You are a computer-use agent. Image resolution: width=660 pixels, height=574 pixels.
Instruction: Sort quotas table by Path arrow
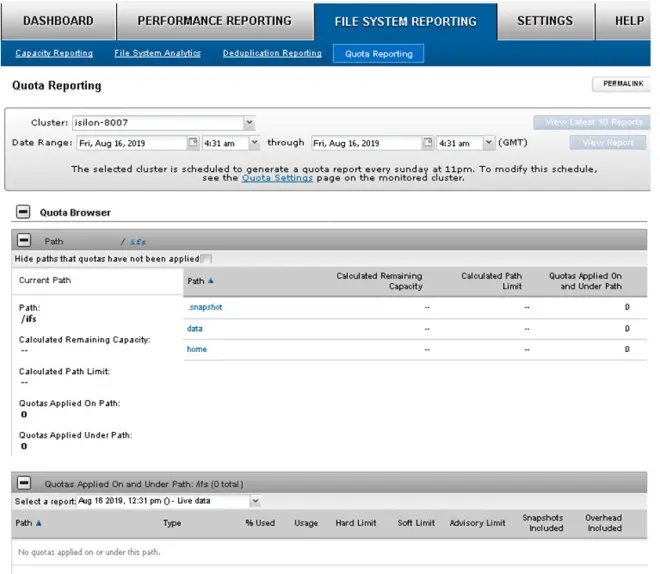pyautogui.click(x=39, y=523)
